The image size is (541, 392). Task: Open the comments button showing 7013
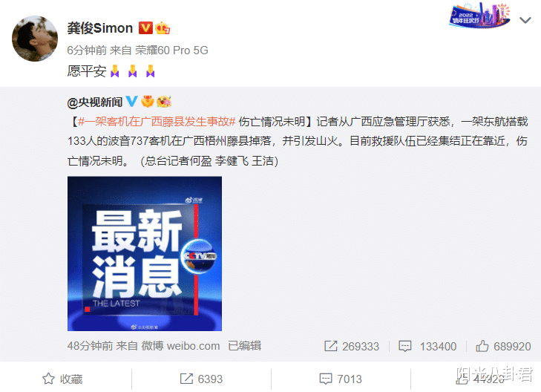[341, 379]
